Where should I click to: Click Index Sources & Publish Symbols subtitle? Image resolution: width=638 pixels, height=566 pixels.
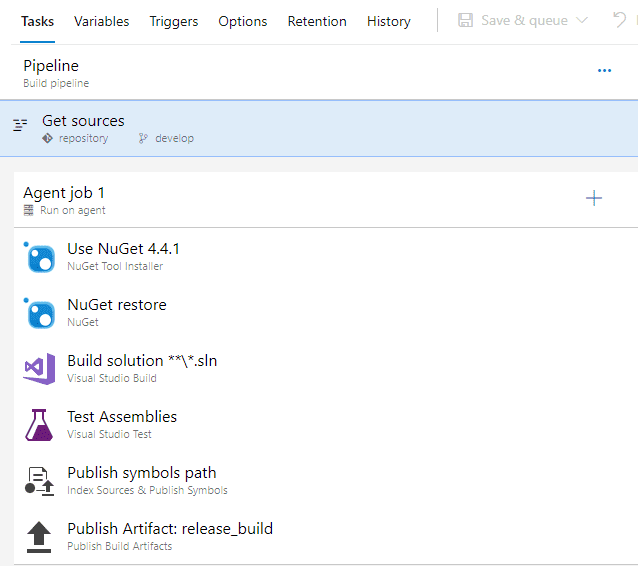coord(147,490)
